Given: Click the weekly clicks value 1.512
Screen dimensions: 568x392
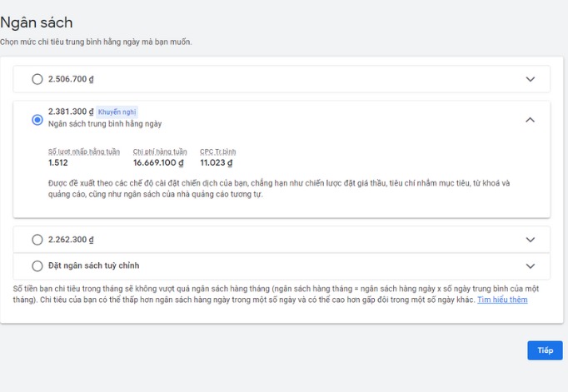Looking at the screenshot, I should point(59,163).
